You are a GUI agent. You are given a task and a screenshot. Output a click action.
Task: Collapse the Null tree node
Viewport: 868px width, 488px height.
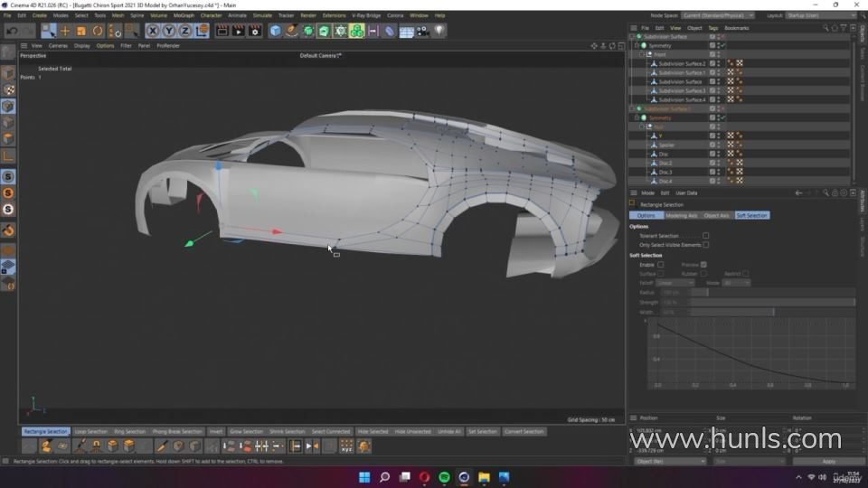click(x=642, y=127)
